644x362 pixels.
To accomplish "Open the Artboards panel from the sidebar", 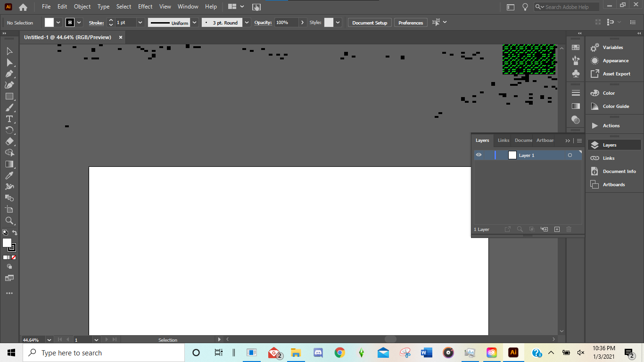I will [614, 184].
